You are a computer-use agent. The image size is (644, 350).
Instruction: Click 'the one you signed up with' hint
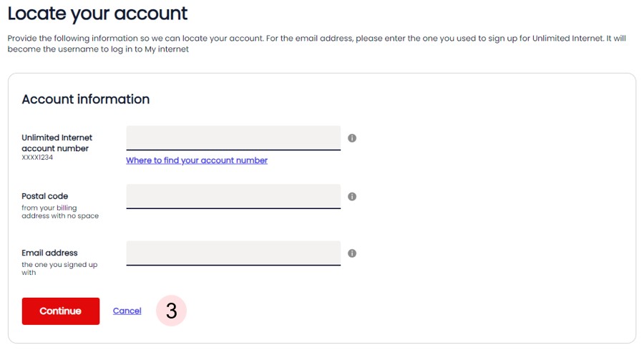(59, 268)
